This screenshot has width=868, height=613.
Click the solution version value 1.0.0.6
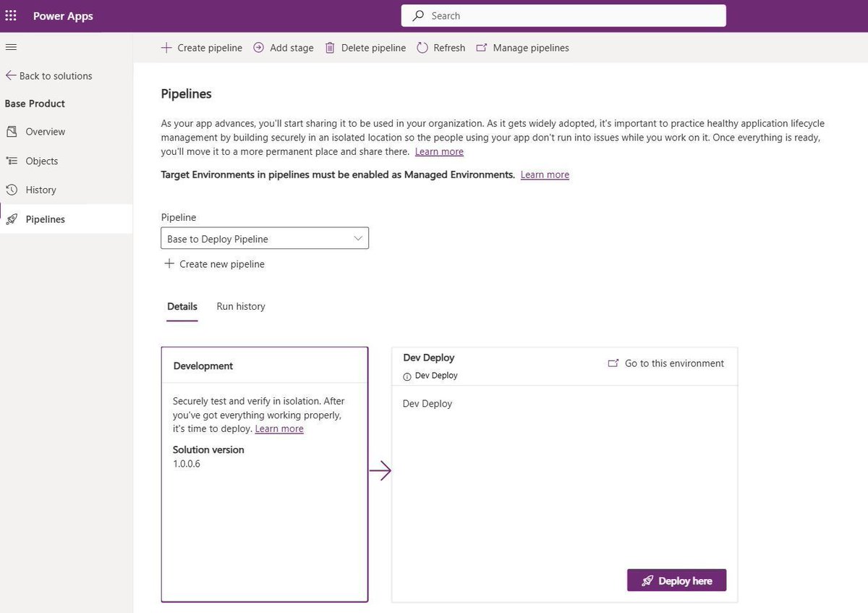pyautogui.click(x=187, y=464)
